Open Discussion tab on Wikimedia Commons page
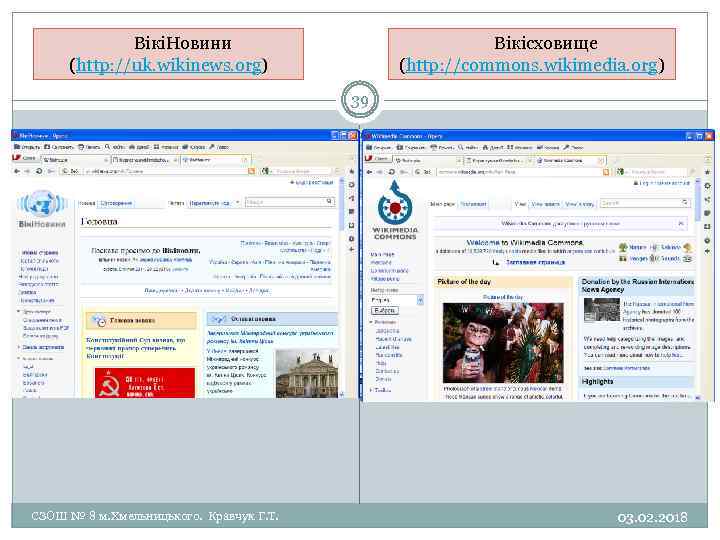Image resolution: width=720 pixels, height=540 pixels. point(473,204)
